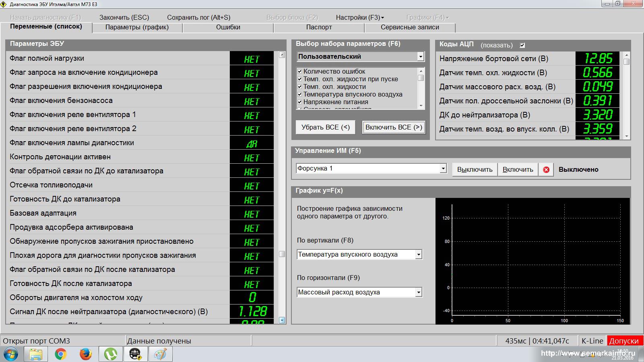Open Пользовательский parameter set dropdown
Viewport: 644px width, 362px height.
[x=421, y=56]
